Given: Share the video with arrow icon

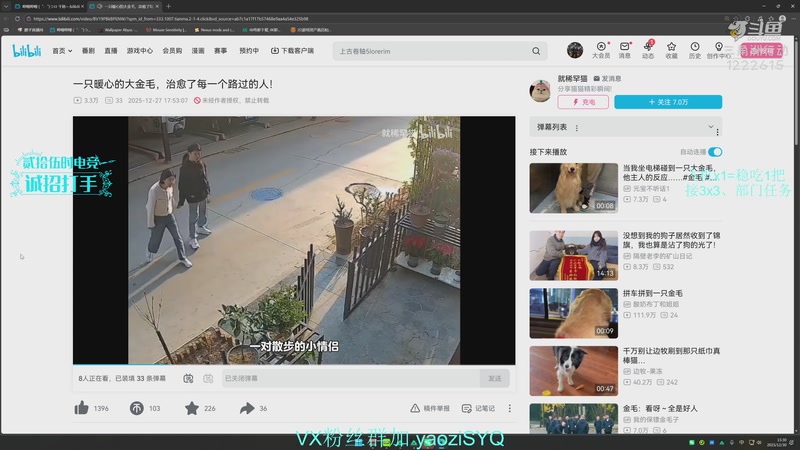Looking at the screenshot, I should click(247, 408).
